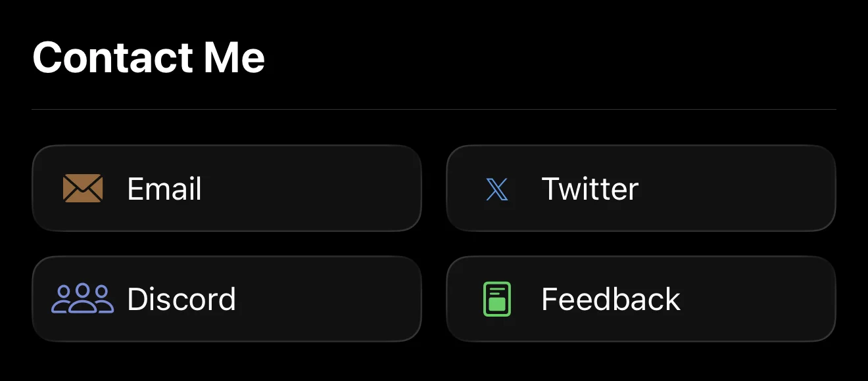Click empty space right of Email label

coord(316,189)
